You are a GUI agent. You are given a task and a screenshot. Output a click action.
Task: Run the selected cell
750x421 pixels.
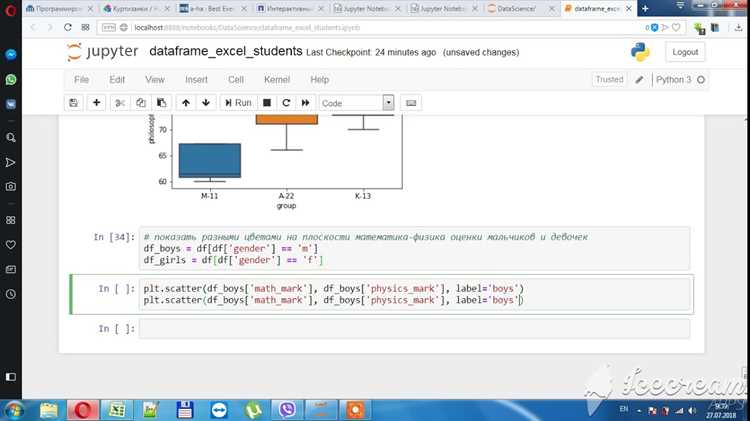click(x=238, y=103)
